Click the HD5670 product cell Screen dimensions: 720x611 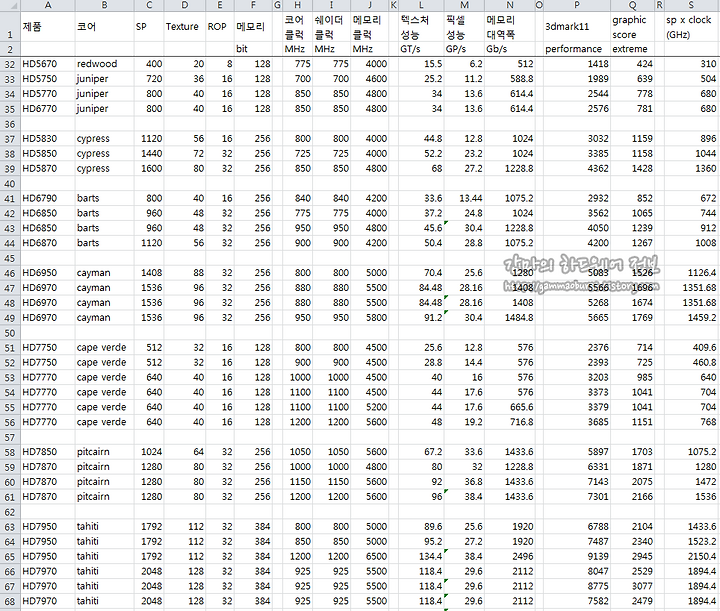click(48, 64)
